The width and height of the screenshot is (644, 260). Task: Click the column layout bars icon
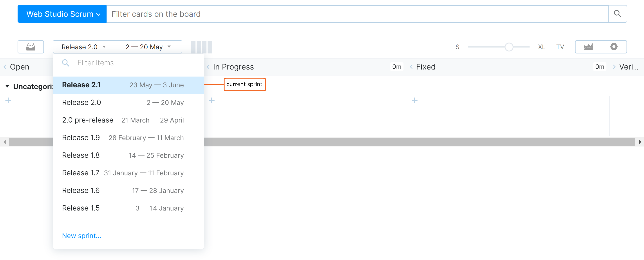201,47
